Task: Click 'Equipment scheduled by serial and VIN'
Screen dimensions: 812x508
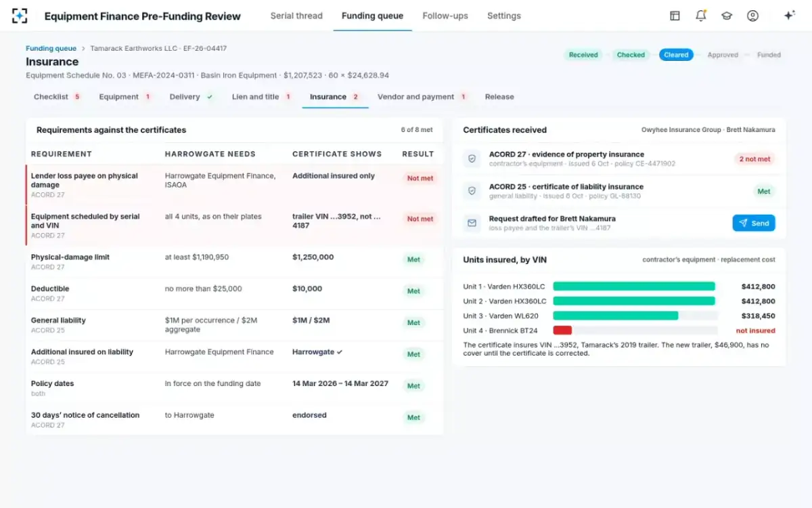Action: point(85,221)
